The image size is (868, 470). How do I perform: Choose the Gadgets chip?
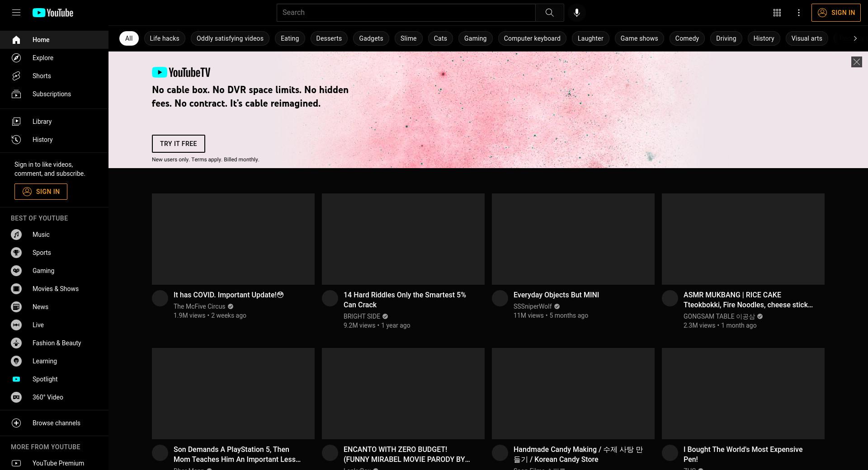click(371, 38)
